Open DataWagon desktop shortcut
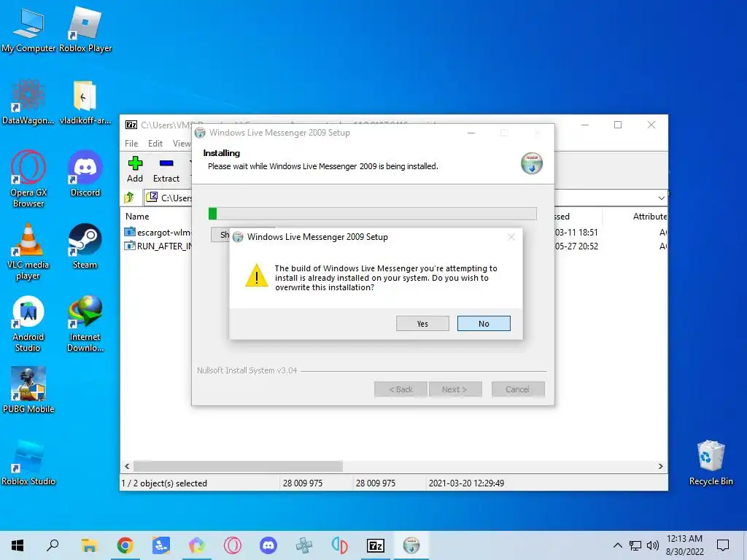This screenshot has height=560, width=747. pyautogui.click(x=28, y=102)
